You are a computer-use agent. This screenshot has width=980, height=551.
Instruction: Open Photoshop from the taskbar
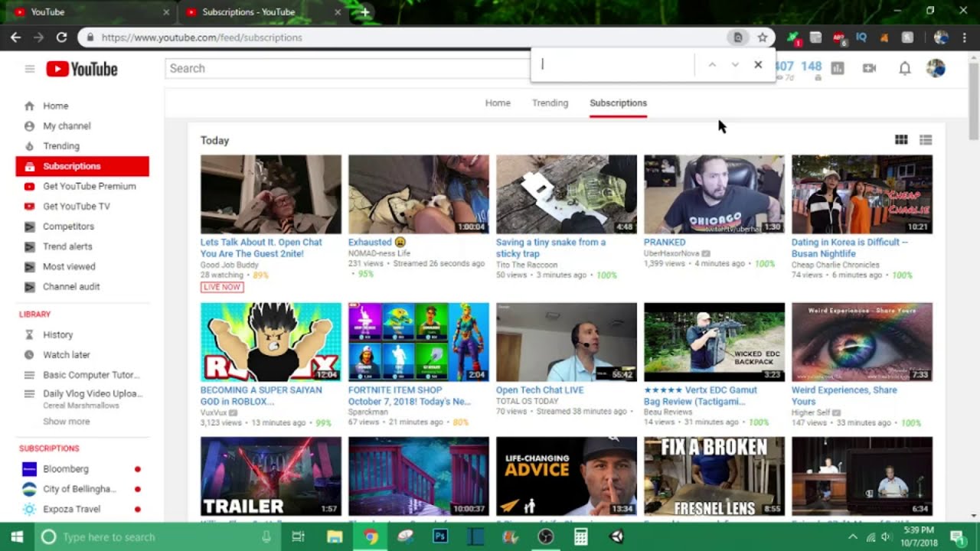click(440, 536)
